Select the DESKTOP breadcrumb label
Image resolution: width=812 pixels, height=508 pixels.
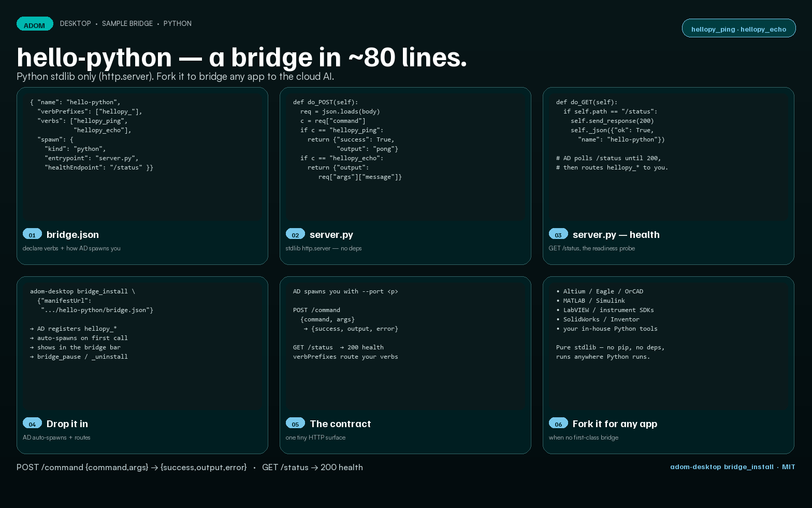76,24
